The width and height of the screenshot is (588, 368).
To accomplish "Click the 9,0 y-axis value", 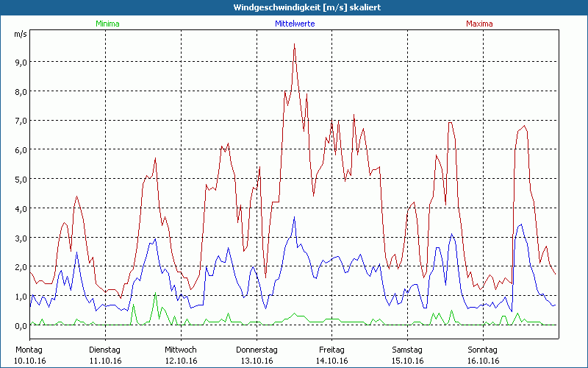I will coord(21,63).
